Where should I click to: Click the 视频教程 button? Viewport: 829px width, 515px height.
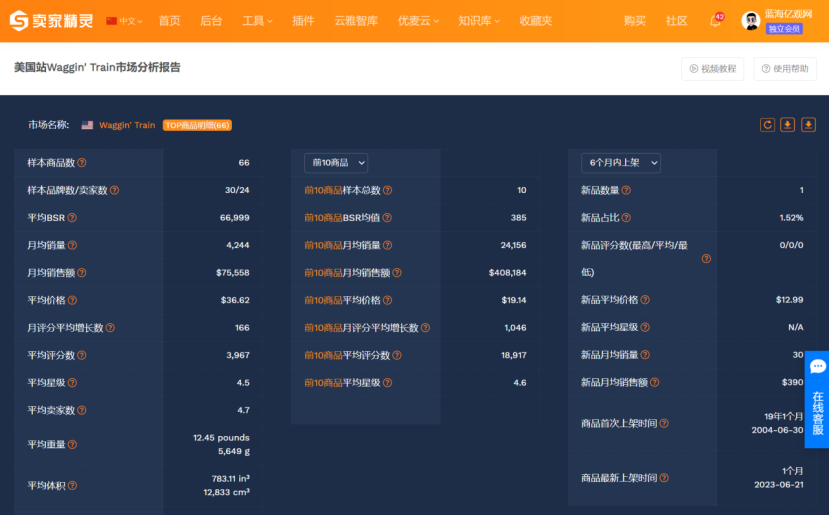[713, 69]
